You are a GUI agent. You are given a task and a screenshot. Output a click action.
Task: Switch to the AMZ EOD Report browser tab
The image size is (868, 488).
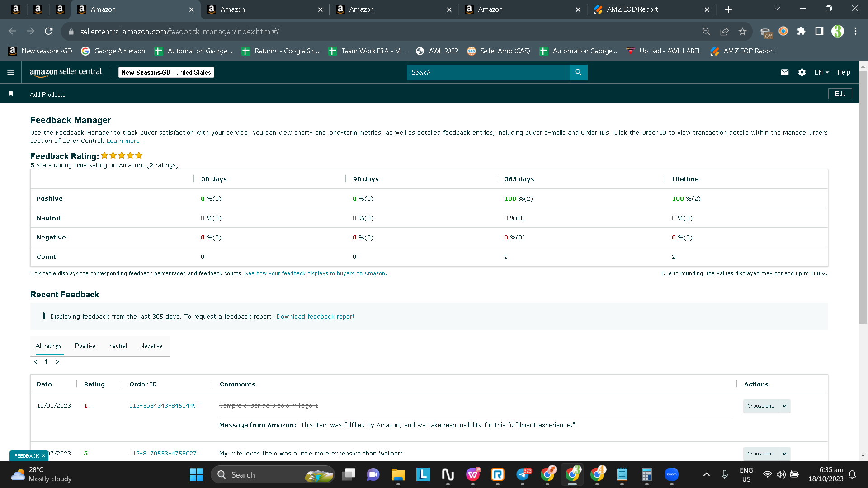click(x=651, y=9)
